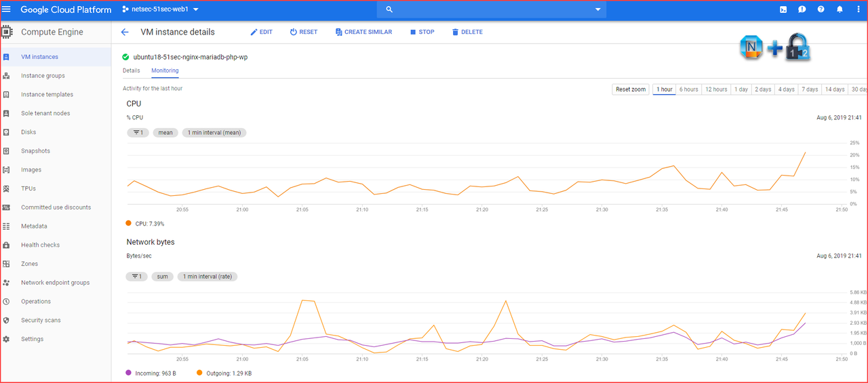Click the Snapshots sidebar icon
This screenshot has width=868, height=383.
6,151
